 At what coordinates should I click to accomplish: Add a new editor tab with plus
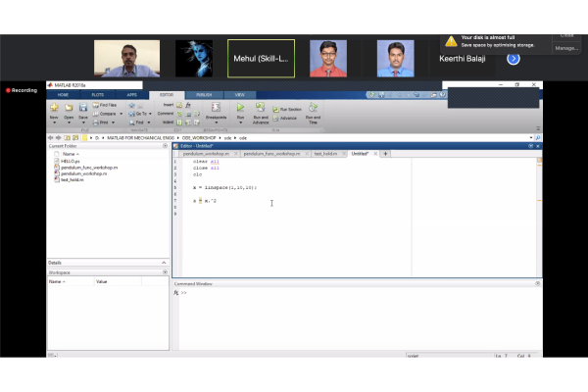tap(385, 154)
